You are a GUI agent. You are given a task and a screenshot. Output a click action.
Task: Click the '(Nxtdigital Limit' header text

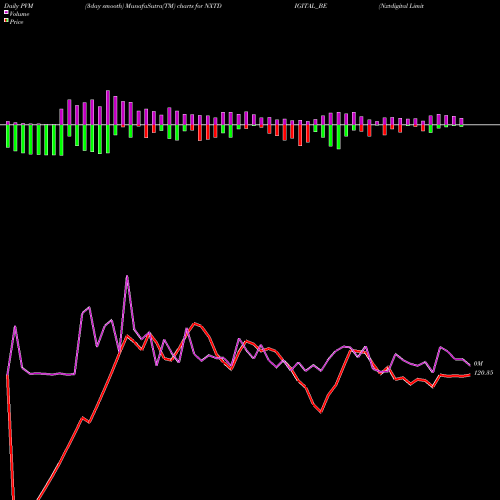coord(401,6)
